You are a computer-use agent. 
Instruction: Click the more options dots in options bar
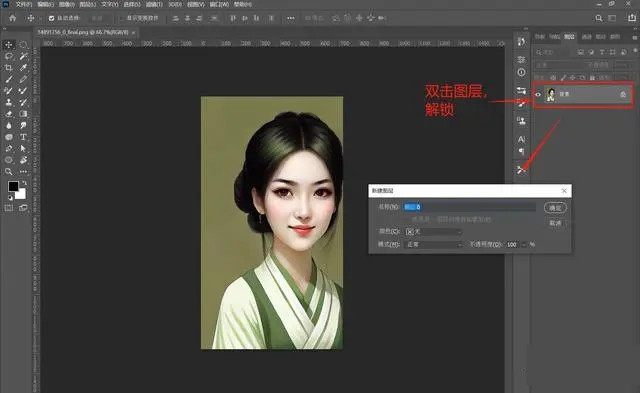pos(290,18)
